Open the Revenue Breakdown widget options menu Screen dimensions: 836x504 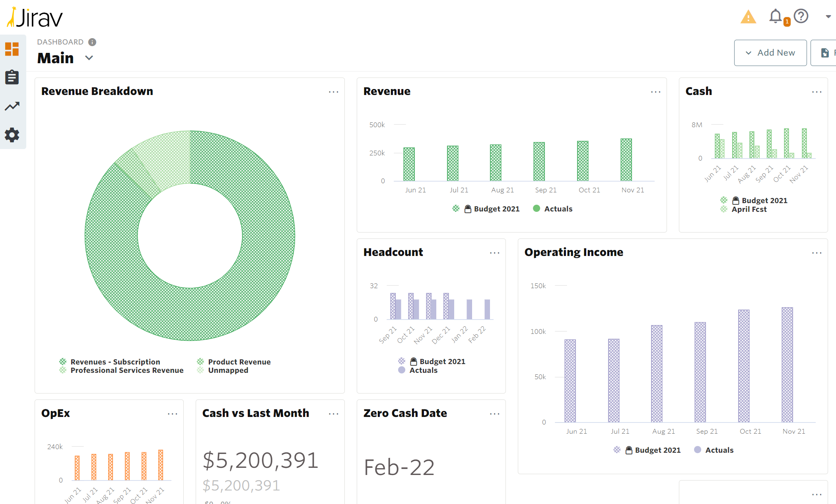pos(334,92)
